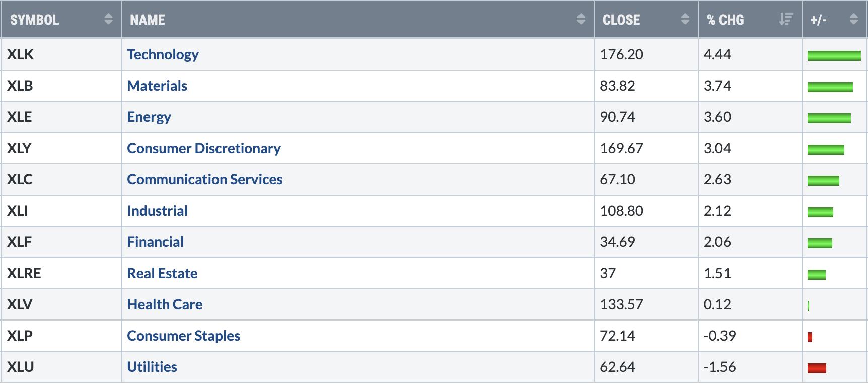Click the +/- column sort arrows

click(x=853, y=20)
